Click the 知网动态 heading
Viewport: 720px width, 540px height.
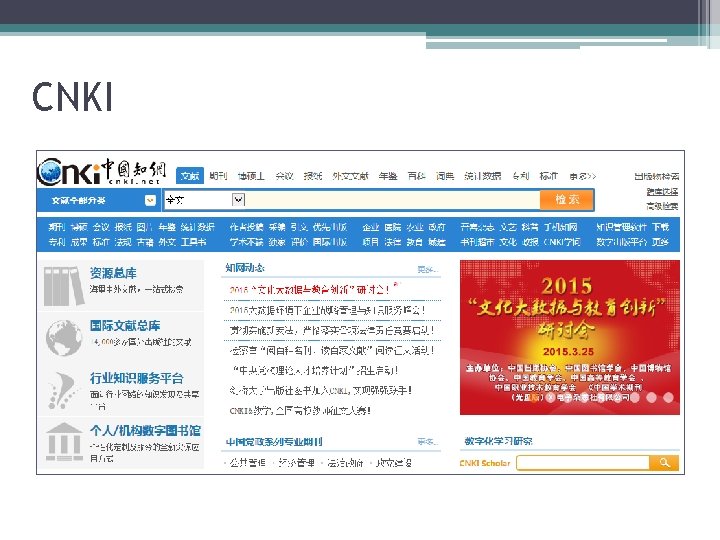tap(245, 268)
